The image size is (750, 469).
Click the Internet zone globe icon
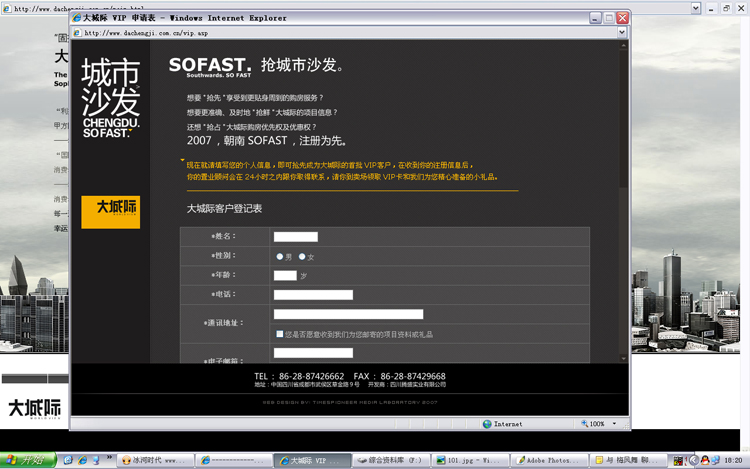(x=487, y=424)
